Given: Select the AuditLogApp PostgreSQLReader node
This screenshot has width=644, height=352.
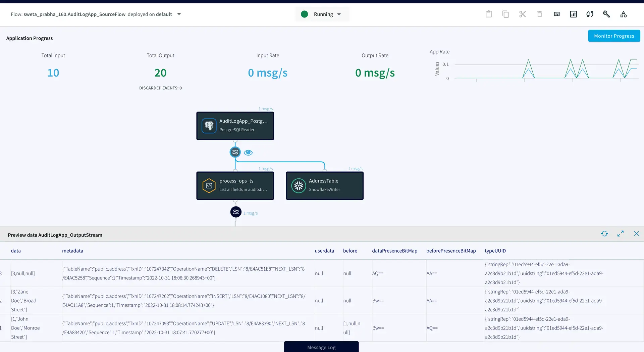Looking at the screenshot, I should click(x=235, y=126).
